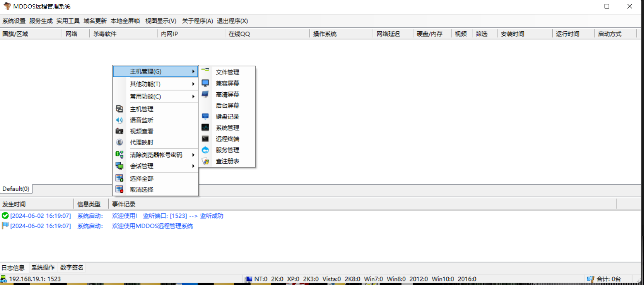Open the 实用工具 menu
The width and height of the screenshot is (644, 285).
point(68,21)
